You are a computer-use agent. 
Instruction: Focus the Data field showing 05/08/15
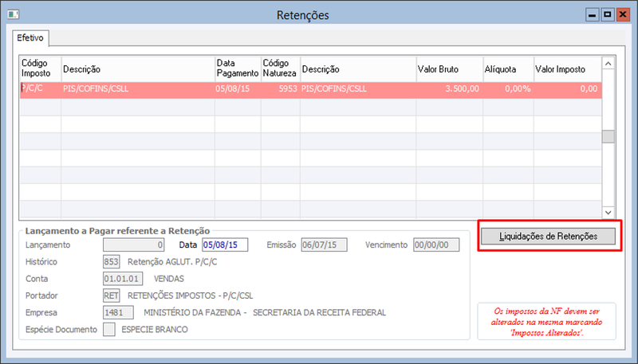225,245
